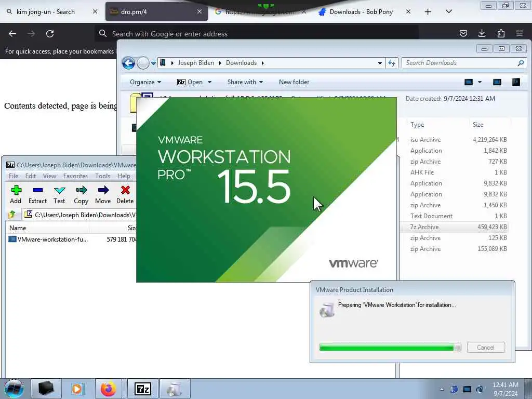The height and width of the screenshot is (399, 532).
Task: Show the Explorer preview pane
Action: (497, 82)
